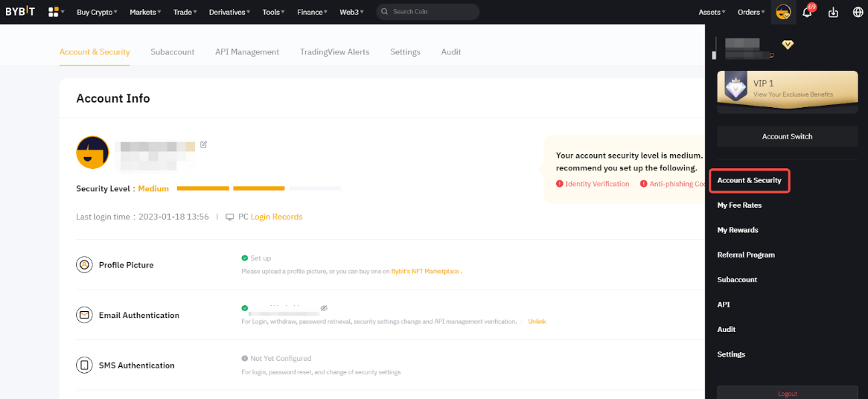Open Bybit's NFT Marketplace link
This screenshot has height=399, width=868.
tap(425, 272)
